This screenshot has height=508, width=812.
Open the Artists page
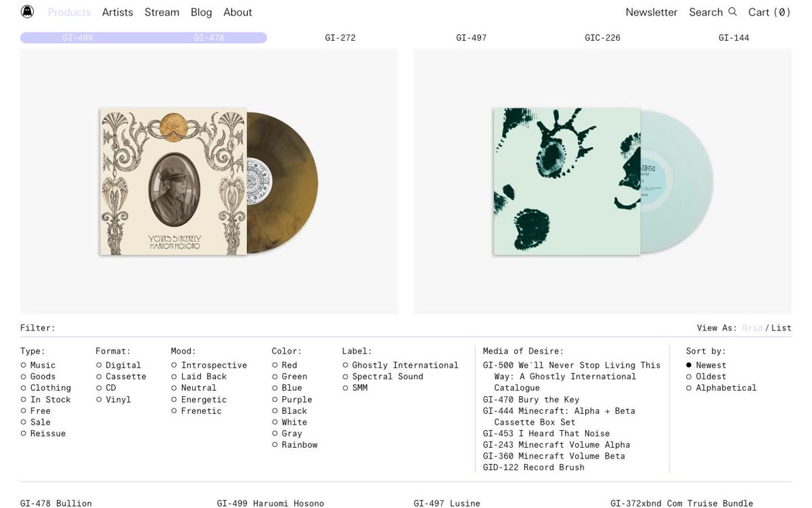(118, 12)
